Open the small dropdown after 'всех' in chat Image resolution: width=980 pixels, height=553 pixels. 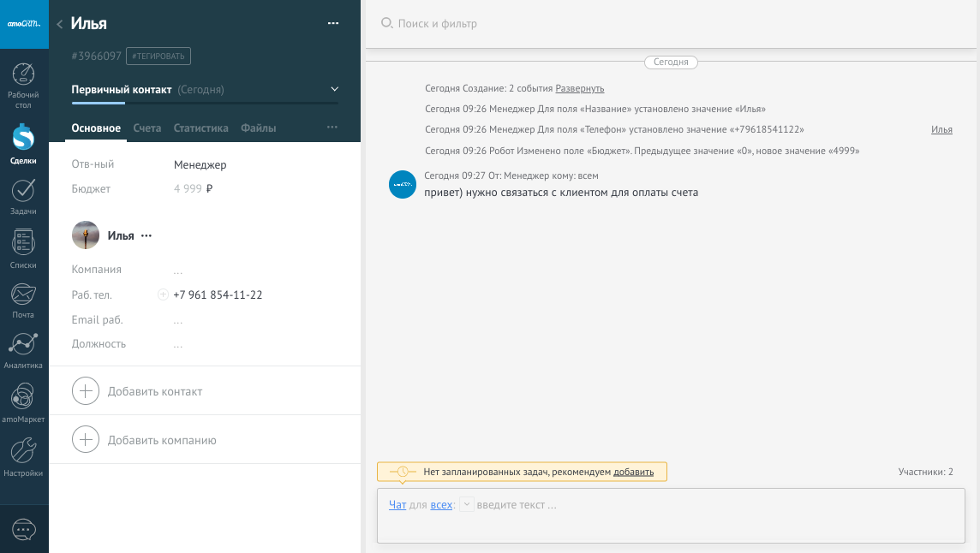[x=466, y=505]
